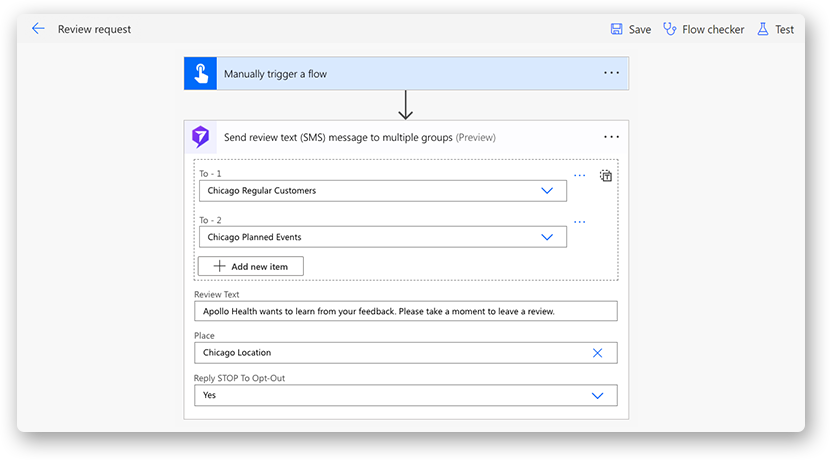Image resolution: width=830 pixels, height=460 pixels.
Task: Open the To - 1 group dropdown
Action: pyautogui.click(x=547, y=190)
